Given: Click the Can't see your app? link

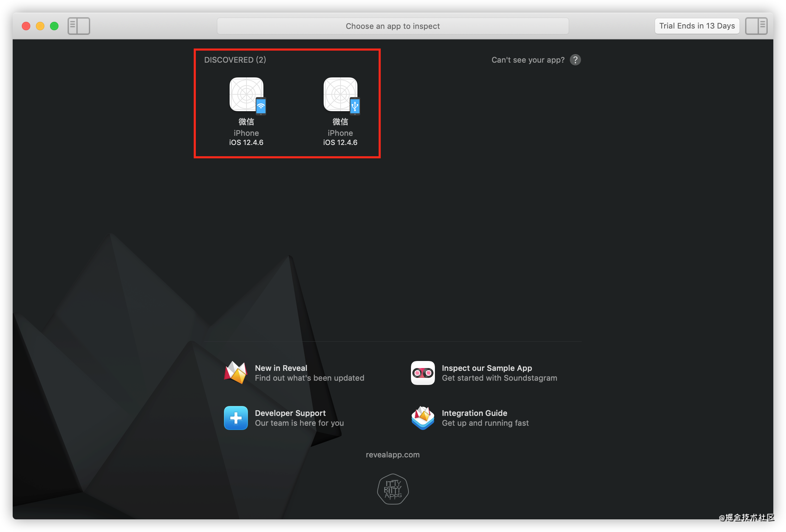Looking at the screenshot, I should point(528,60).
